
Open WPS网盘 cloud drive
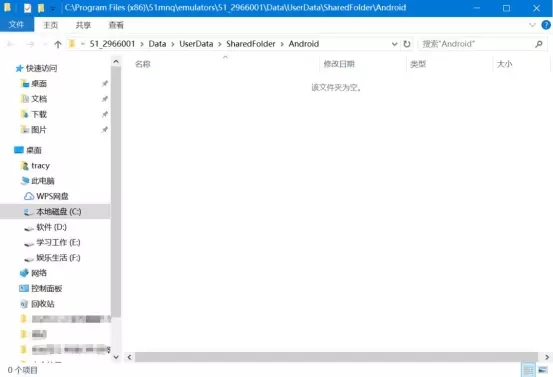coord(46,196)
